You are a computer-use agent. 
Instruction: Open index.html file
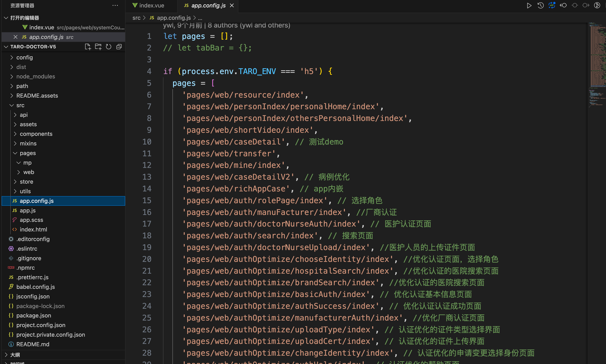(x=63, y=230)
